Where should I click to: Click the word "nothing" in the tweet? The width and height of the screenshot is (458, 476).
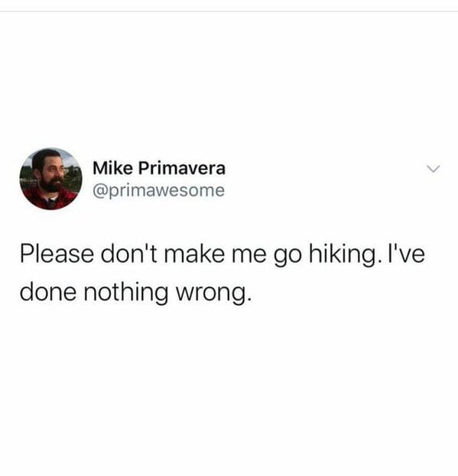coord(125,293)
